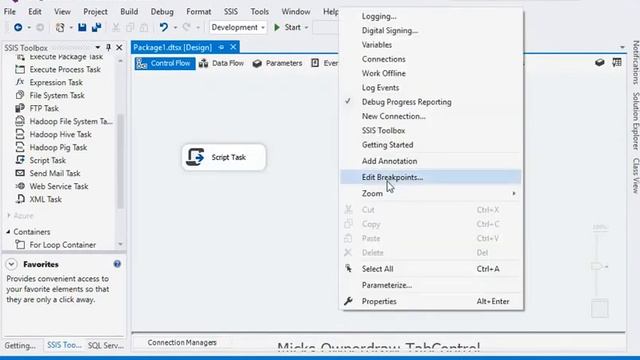Click the Save All toolbar icon
640x360 pixels.
pos(97,27)
